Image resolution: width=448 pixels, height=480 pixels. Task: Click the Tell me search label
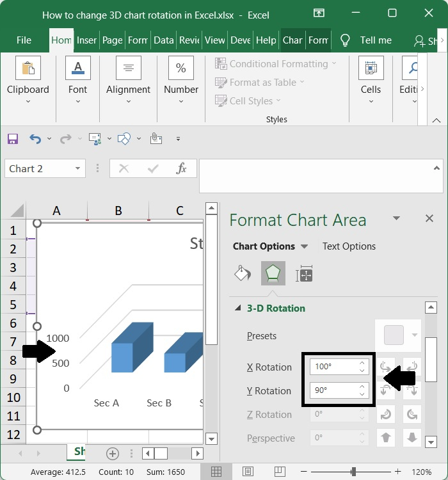click(376, 40)
